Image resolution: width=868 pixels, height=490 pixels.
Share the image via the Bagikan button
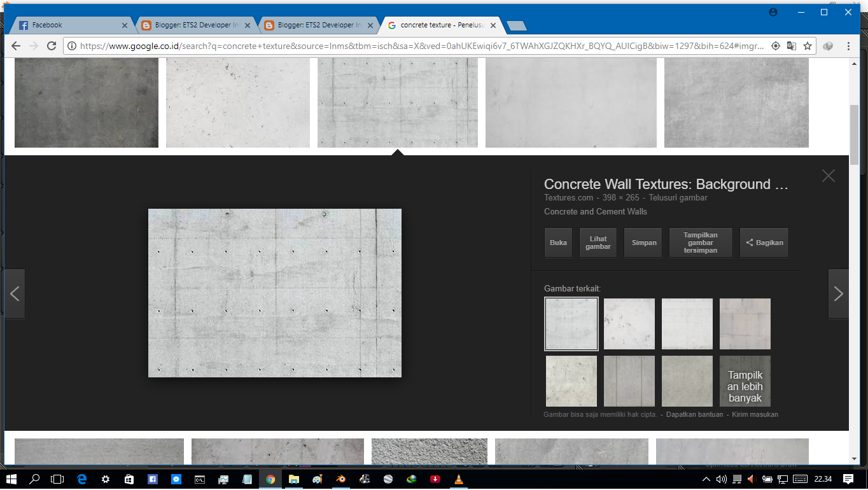(764, 242)
